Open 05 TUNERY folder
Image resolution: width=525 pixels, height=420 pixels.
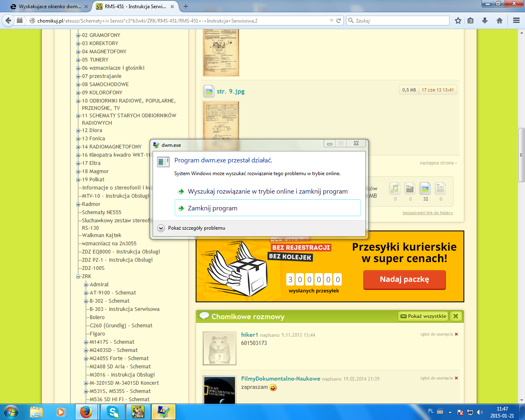95,60
